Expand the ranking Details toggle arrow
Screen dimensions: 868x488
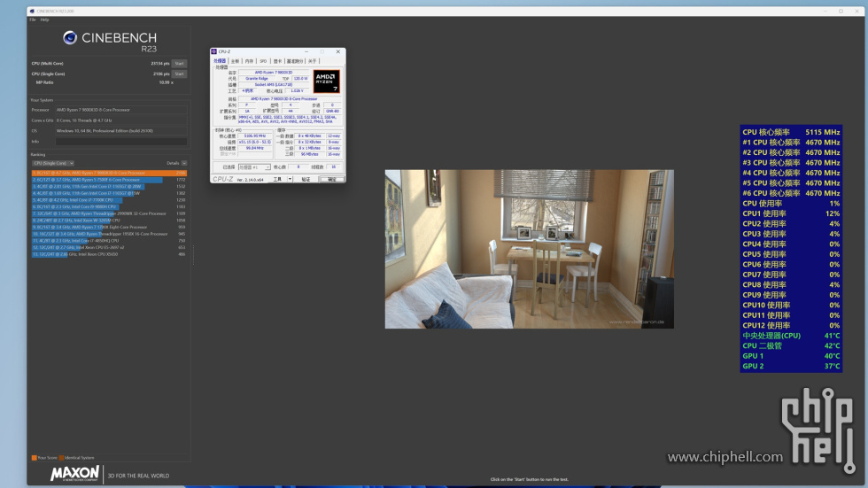(x=184, y=163)
